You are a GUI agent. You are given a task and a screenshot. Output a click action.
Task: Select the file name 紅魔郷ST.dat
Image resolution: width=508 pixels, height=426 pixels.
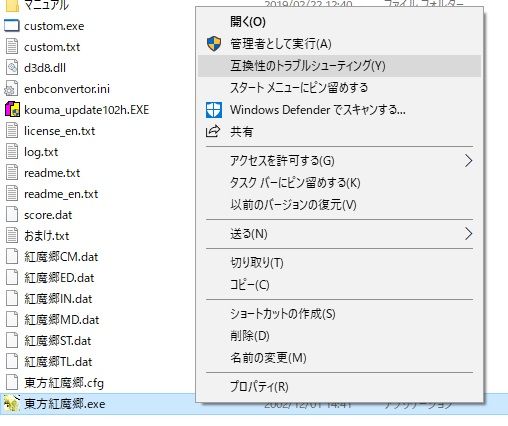pyautogui.click(x=58, y=341)
